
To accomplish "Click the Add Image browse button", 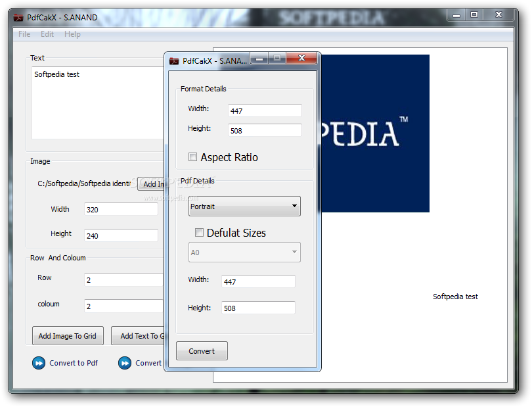I will (151, 184).
